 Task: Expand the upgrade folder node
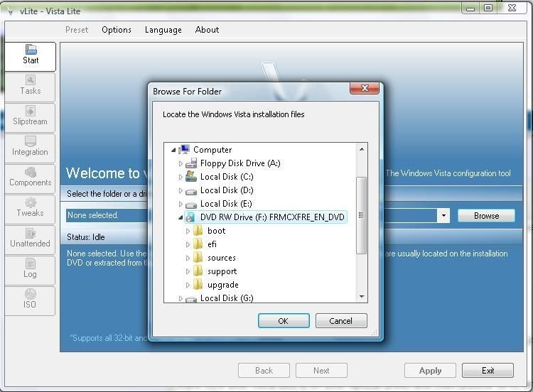click(x=188, y=285)
